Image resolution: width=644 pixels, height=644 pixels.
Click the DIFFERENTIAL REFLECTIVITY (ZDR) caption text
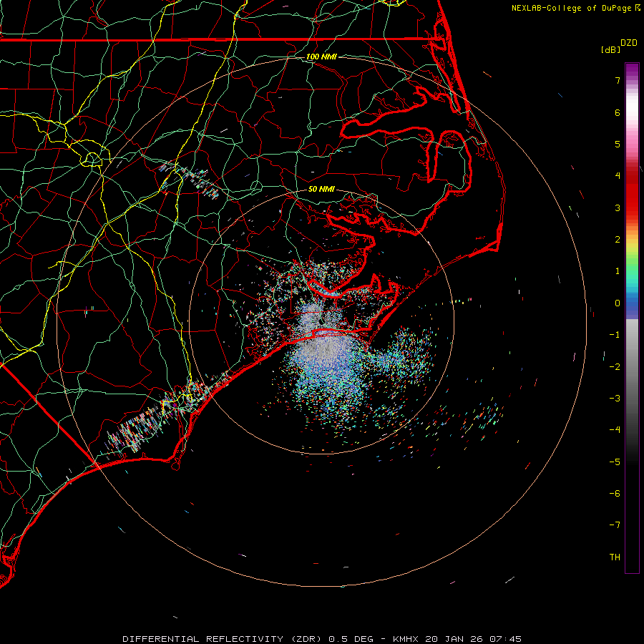223,639
